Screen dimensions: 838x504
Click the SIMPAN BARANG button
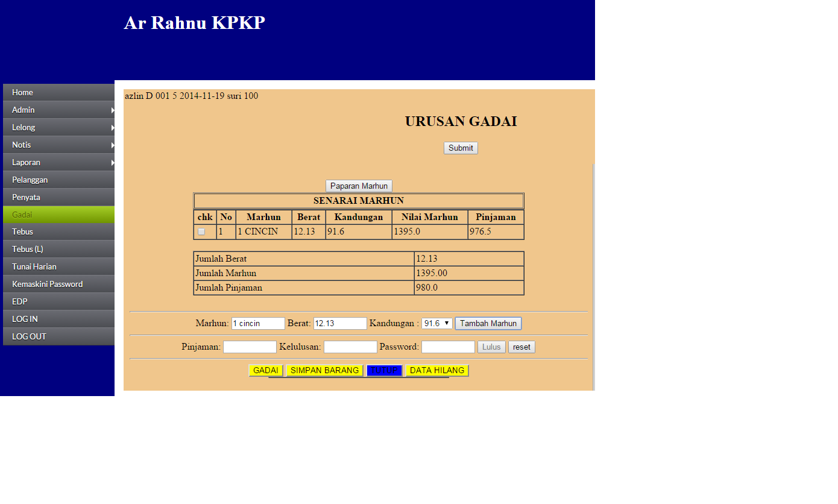click(x=324, y=370)
